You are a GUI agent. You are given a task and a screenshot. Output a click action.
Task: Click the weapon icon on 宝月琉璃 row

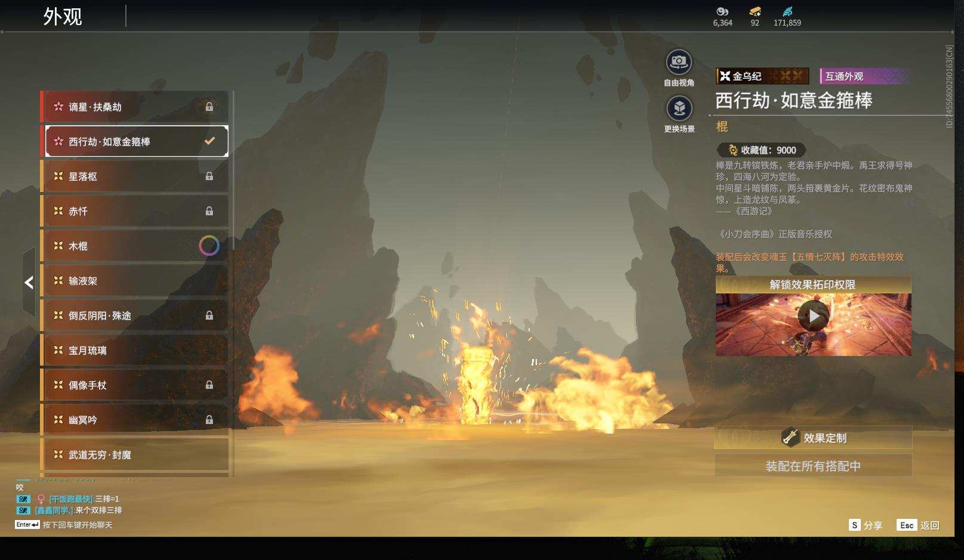[58, 350]
